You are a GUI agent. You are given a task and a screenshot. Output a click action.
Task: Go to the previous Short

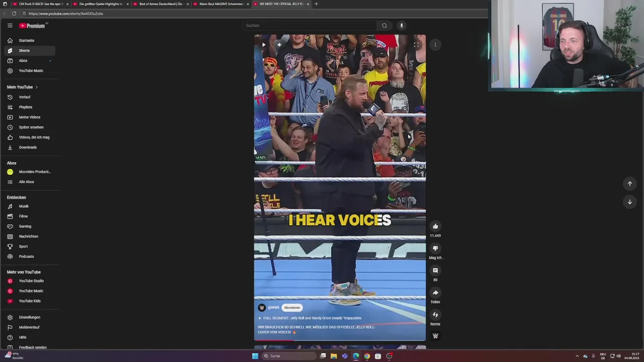pyautogui.click(x=629, y=184)
